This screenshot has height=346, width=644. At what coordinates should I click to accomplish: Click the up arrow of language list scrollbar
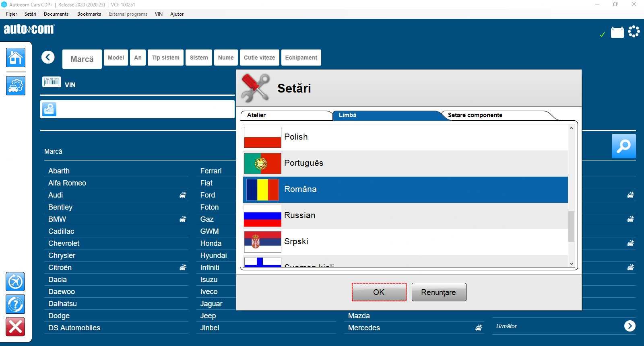(x=571, y=128)
